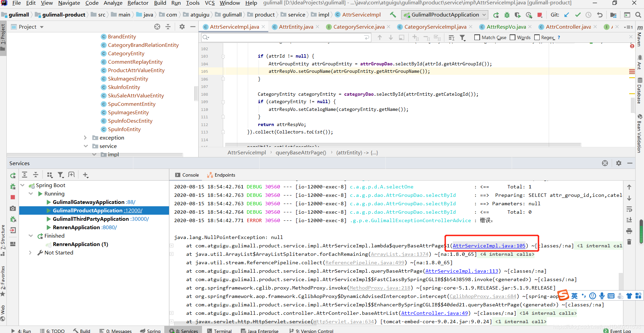The height and width of the screenshot is (333, 644).
Task: Collapse all services icon
Action: (36, 175)
